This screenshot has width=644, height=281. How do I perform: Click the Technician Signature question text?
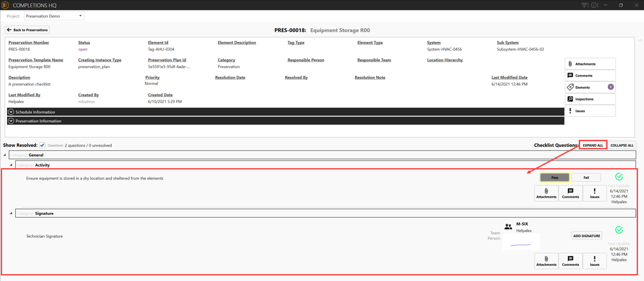[44, 236]
